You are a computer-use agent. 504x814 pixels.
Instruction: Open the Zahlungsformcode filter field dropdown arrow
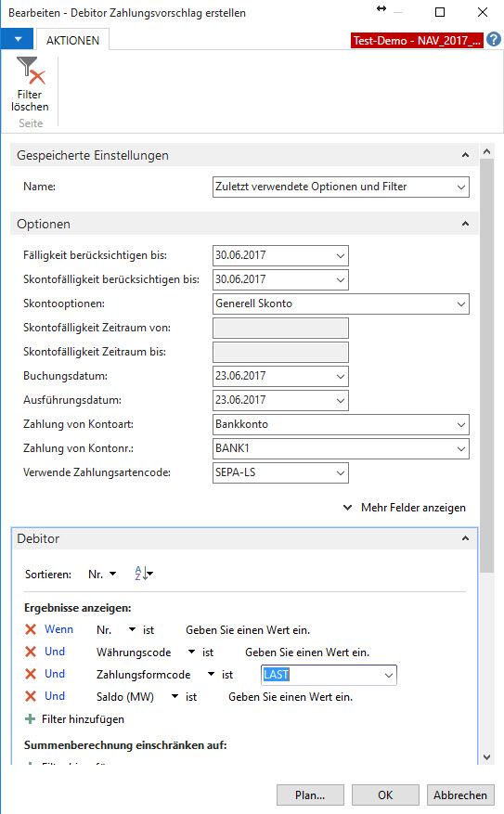[211, 675]
